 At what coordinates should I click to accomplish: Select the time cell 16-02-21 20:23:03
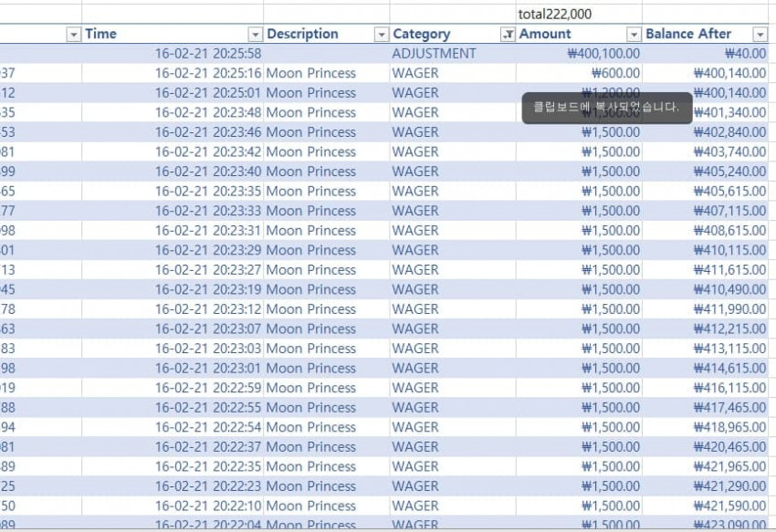[x=173, y=349]
